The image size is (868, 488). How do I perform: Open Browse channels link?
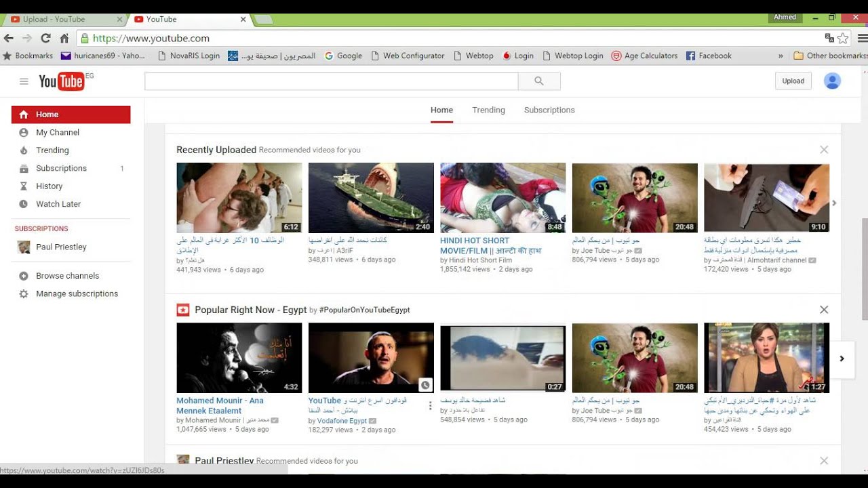[x=68, y=276]
